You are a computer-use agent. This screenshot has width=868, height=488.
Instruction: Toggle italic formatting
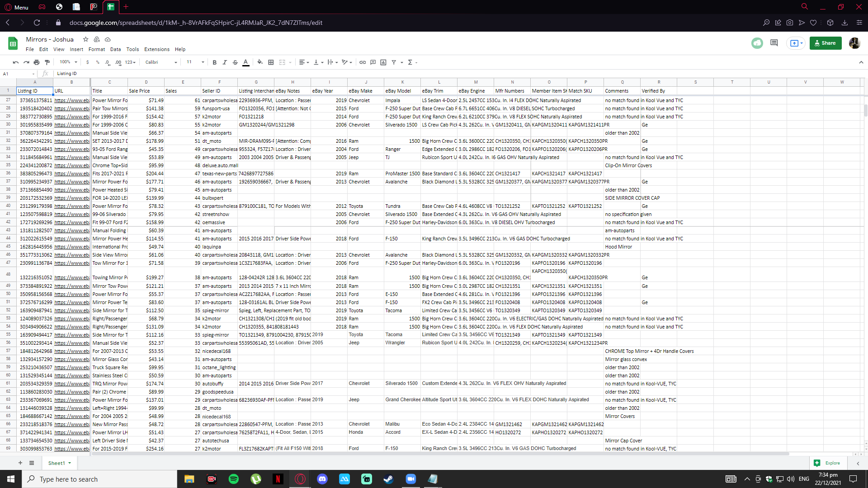coord(225,62)
